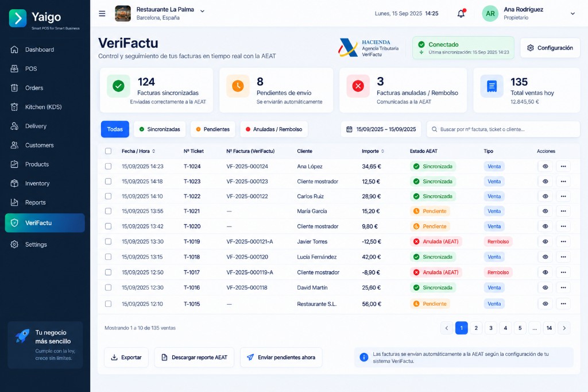Open the more actions menu for T-1023

pyautogui.click(x=563, y=182)
